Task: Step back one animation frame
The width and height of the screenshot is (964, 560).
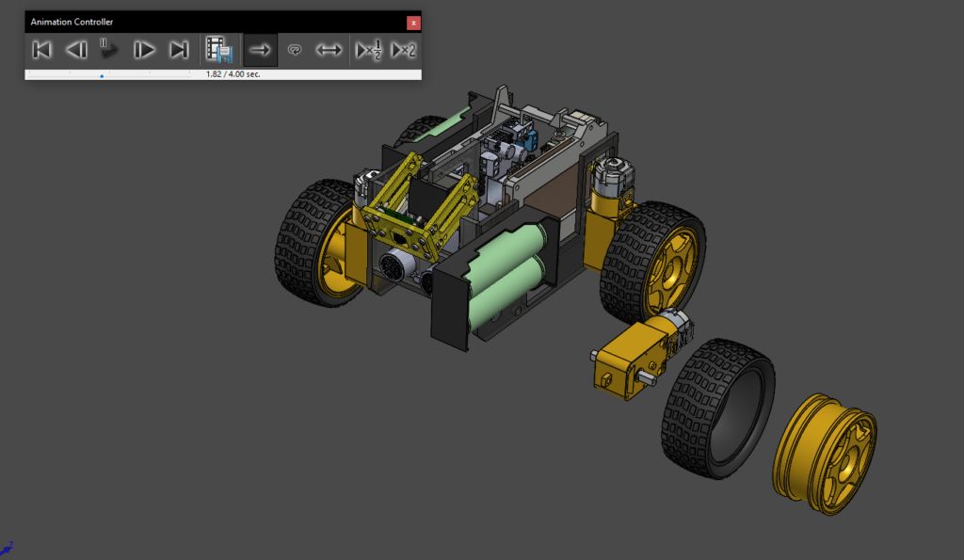Action: (x=77, y=50)
